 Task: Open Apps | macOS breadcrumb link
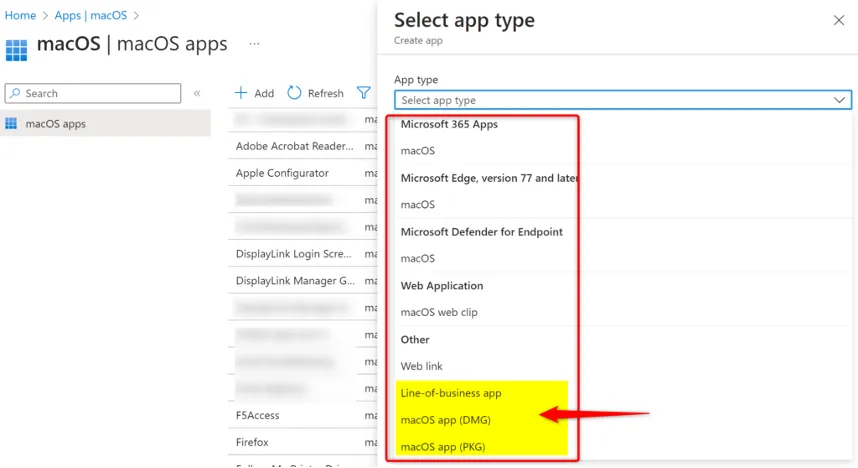point(90,15)
